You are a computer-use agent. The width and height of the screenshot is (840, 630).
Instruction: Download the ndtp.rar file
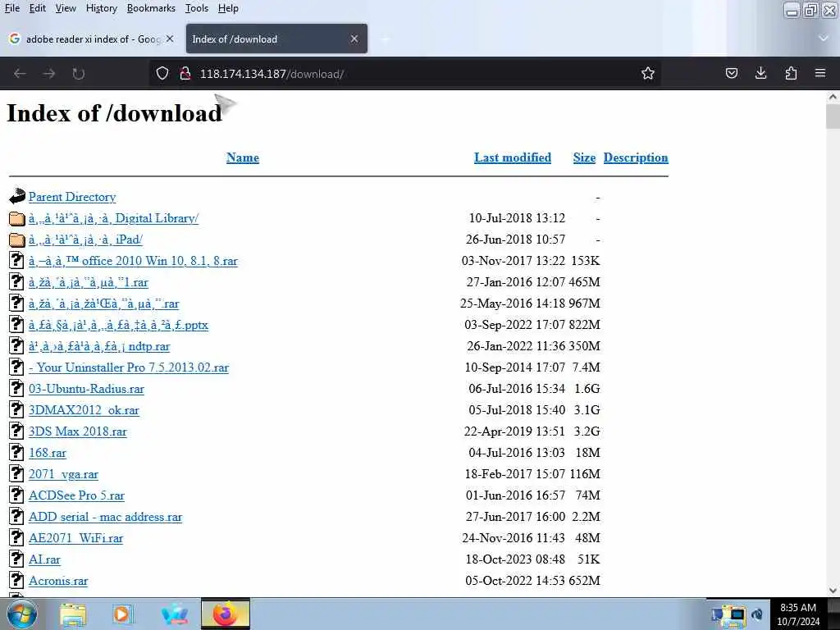[99, 347]
